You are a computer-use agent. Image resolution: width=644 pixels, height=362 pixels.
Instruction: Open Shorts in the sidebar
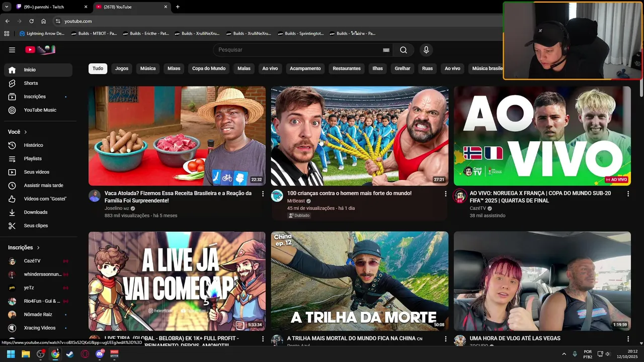point(38,83)
